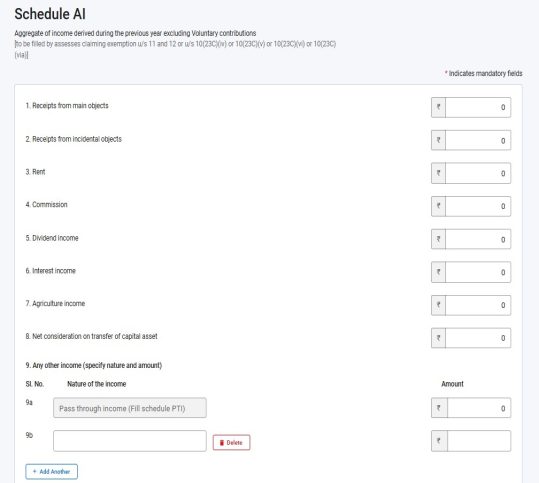Click the Receipts from incidental objects amount field
The width and height of the screenshot is (539, 483).
pyautogui.click(x=478, y=140)
